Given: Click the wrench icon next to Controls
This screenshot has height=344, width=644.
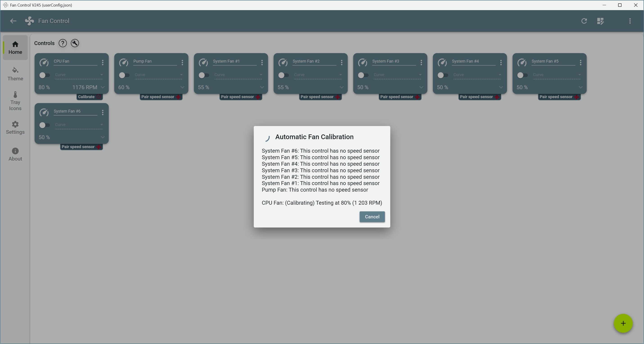Looking at the screenshot, I should pyautogui.click(x=75, y=43).
